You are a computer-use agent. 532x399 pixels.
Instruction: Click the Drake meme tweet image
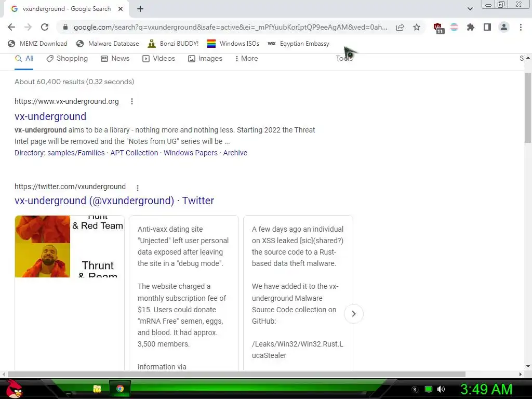click(70, 246)
